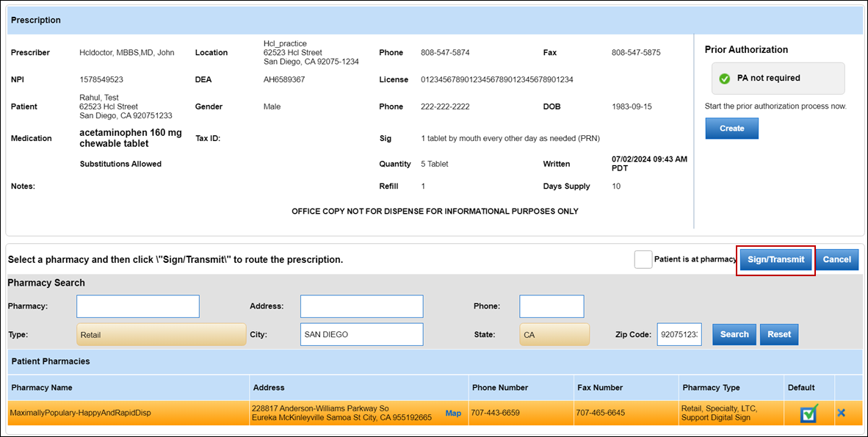Image resolution: width=868 pixels, height=437 pixels.
Task: Remove pharmacy using the blue X icon
Action: [x=841, y=413]
